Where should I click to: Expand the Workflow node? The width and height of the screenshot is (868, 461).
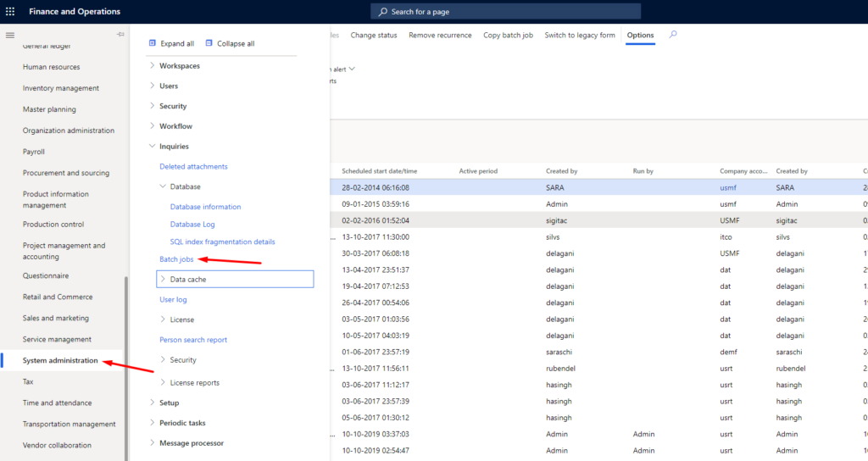tap(152, 125)
